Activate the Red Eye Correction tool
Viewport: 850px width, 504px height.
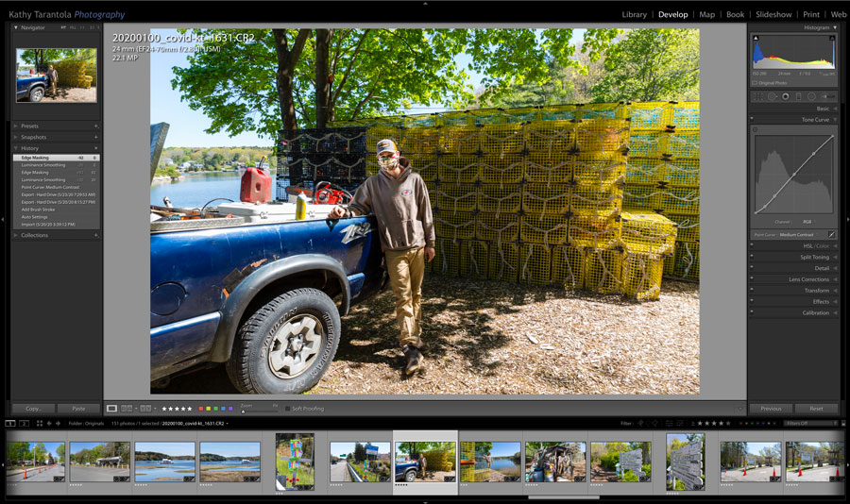click(x=785, y=96)
